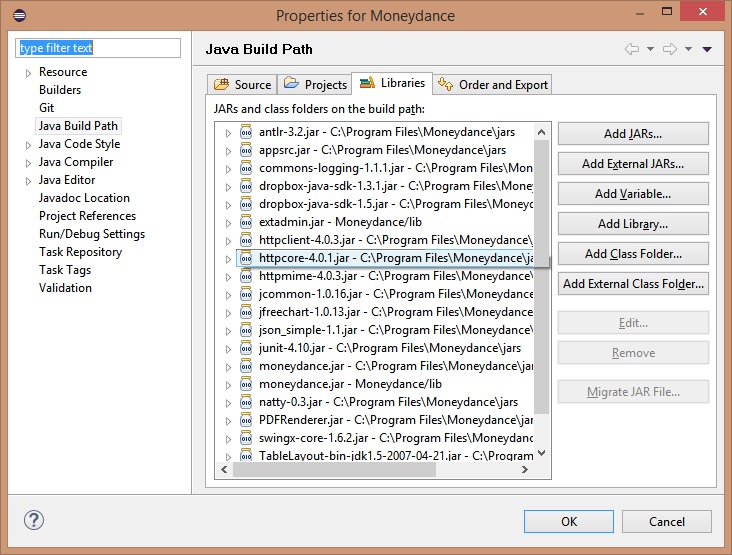Open the back history dropdown arrow
The width and height of the screenshot is (732, 555).
(650, 49)
